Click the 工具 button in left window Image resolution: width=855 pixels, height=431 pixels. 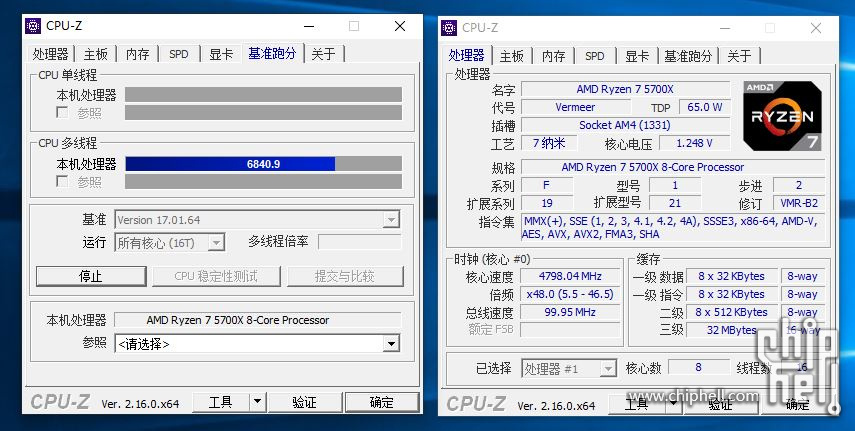221,403
